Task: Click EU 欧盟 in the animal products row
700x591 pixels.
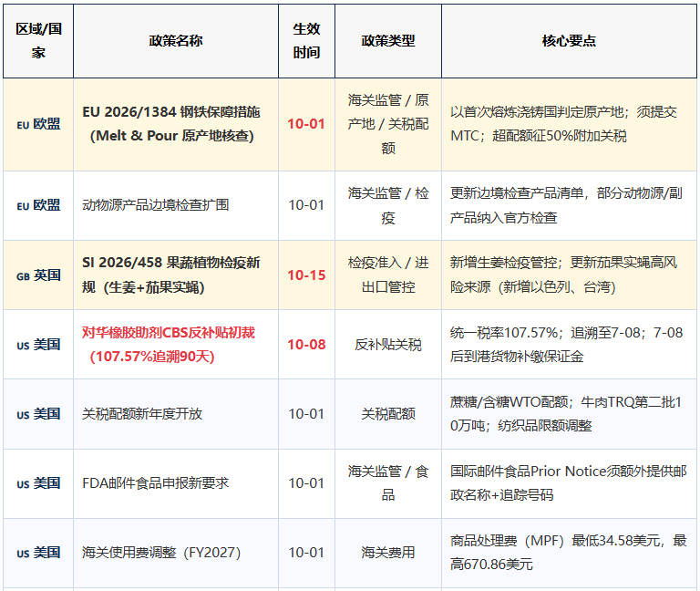Action: (x=38, y=205)
